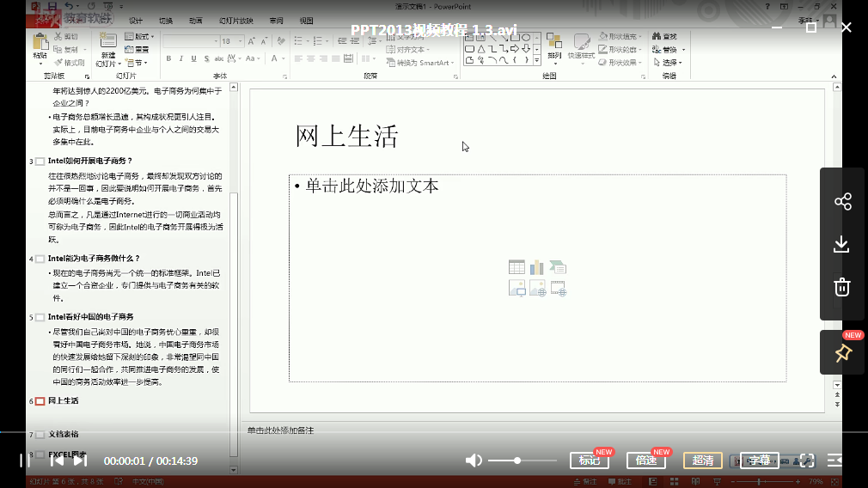Toggle strikethrough (abc) formatting
The image size is (868, 488).
pyautogui.click(x=218, y=58)
